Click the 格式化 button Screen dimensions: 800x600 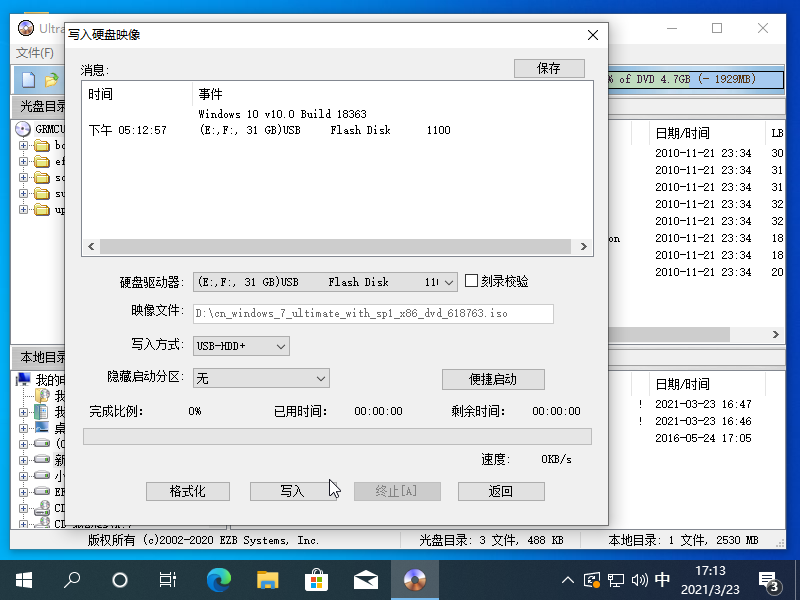point(187,491)
